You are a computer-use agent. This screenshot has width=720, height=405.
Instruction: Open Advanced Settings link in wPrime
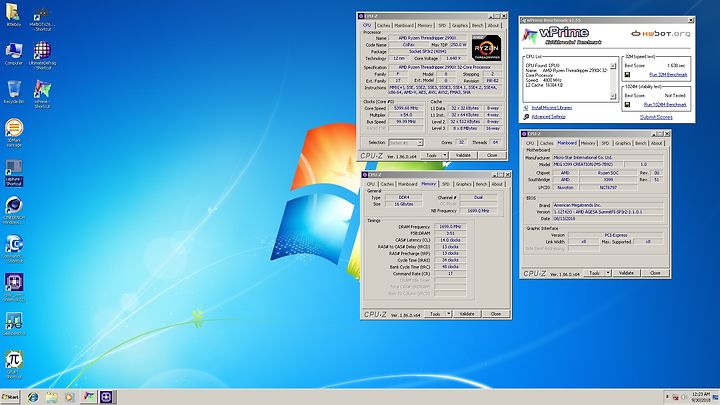[548, 117]
